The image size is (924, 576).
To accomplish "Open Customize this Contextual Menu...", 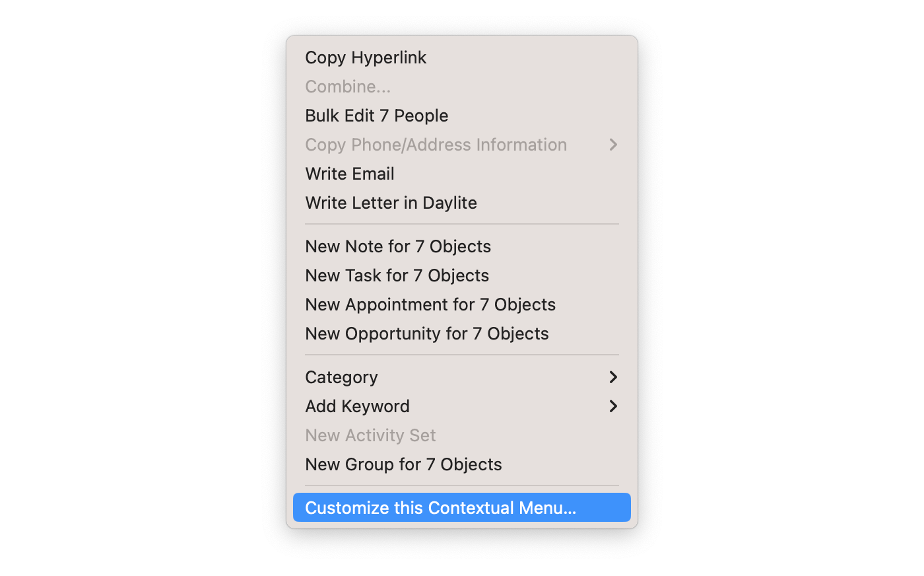I will (x=440, y=508).
